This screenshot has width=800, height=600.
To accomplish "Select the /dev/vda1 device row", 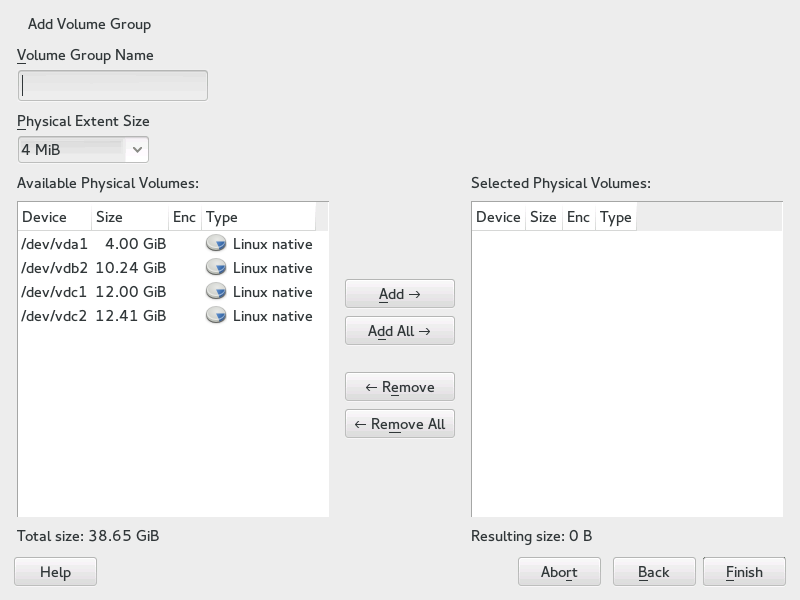I will click(x=55, y=244).
